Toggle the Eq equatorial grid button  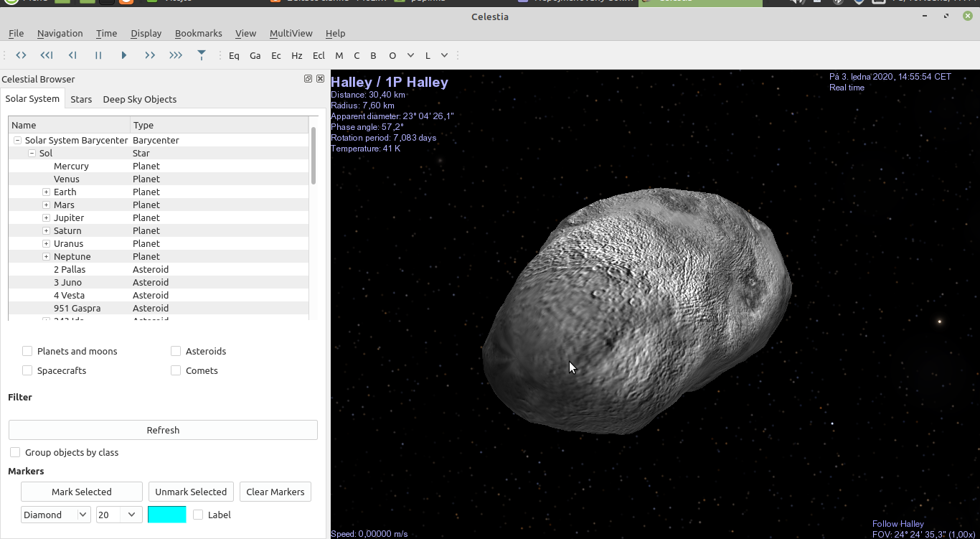(x=234, y=55)
